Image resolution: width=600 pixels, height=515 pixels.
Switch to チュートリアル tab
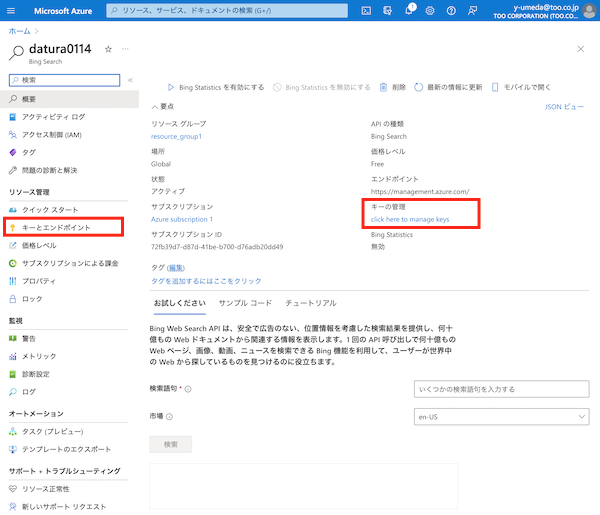pos(311,303)
